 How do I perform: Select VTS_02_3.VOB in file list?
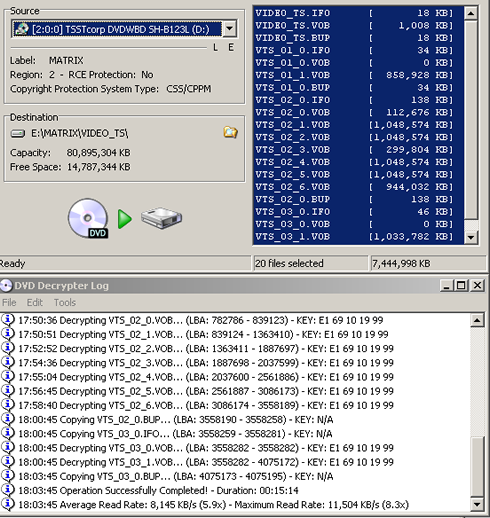[x=358, y=150]
